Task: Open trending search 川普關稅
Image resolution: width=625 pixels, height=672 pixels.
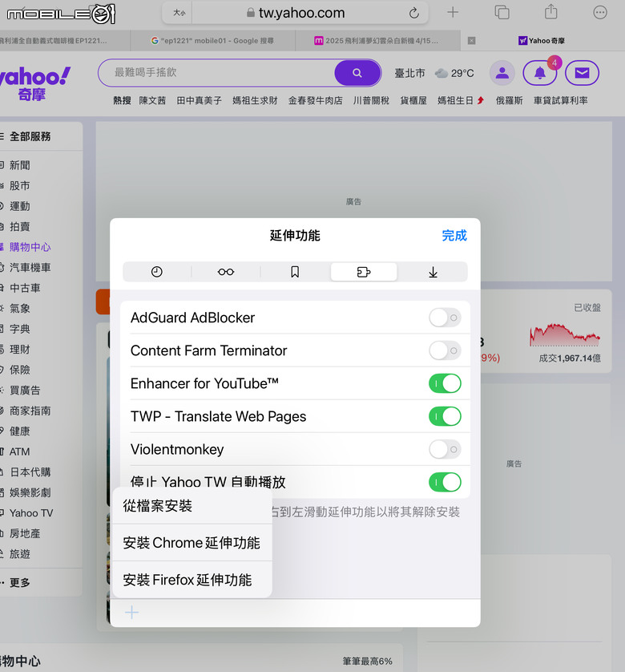Action: coord(371,100)
